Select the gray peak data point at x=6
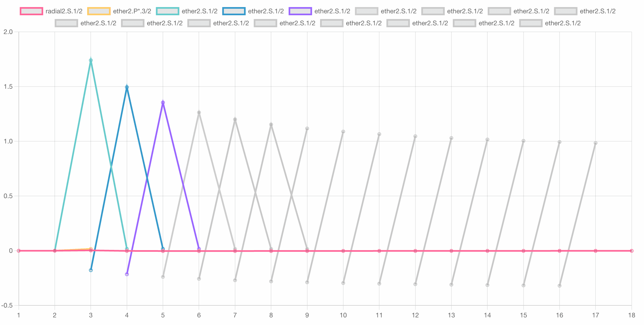 [199, 112]
